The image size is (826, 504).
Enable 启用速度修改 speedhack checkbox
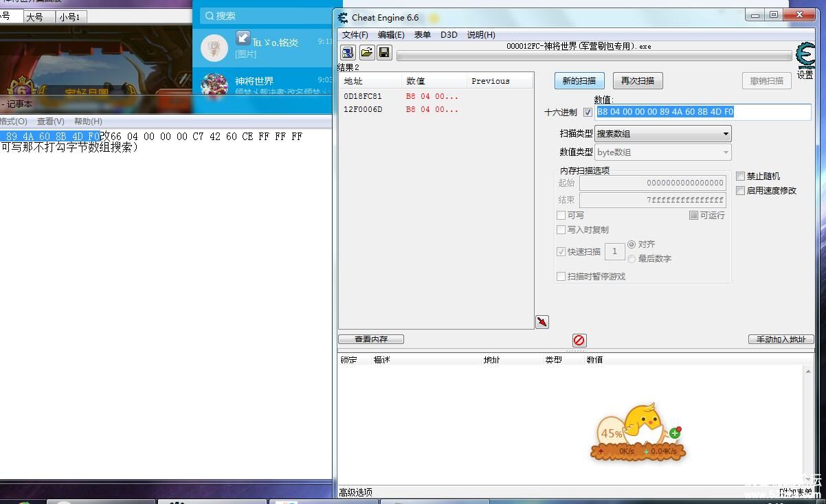(741, 191)
